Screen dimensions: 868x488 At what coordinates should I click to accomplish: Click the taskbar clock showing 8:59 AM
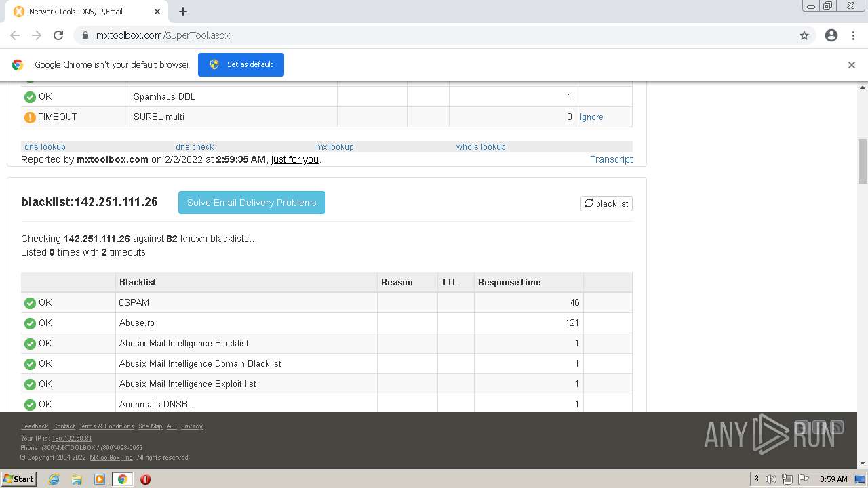pyautogui.click(x=833, y=479)
